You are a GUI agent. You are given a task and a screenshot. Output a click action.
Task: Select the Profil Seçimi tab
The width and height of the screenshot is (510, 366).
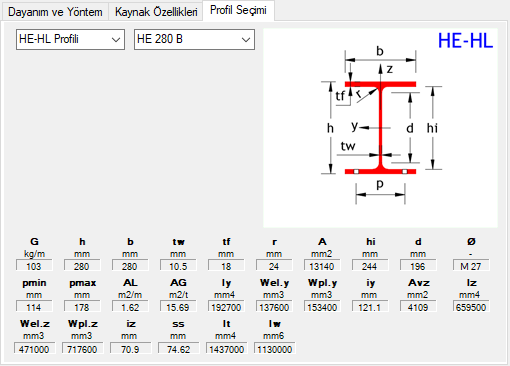point(238,10)
